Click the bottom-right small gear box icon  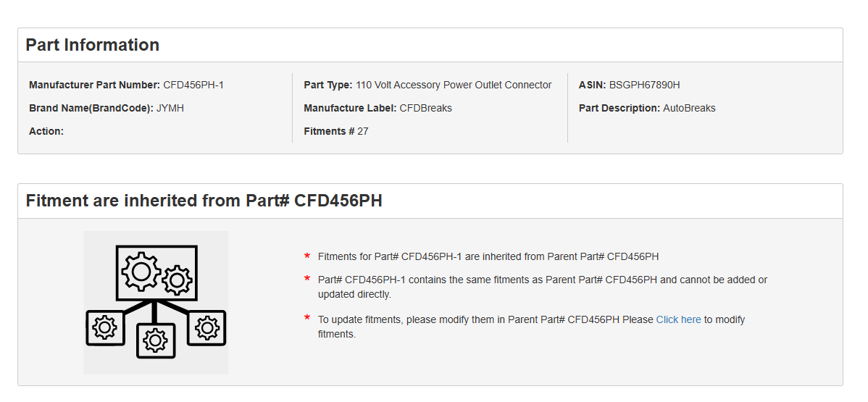point(206,328)
